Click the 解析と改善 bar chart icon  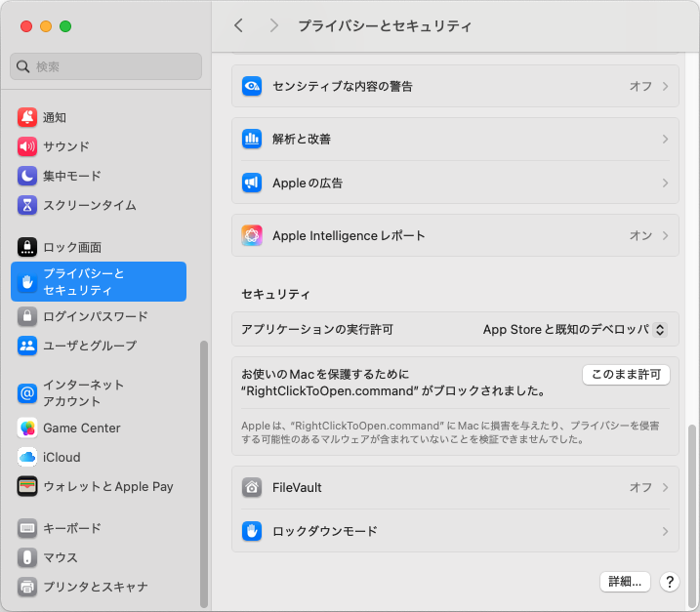coord(252,139)
